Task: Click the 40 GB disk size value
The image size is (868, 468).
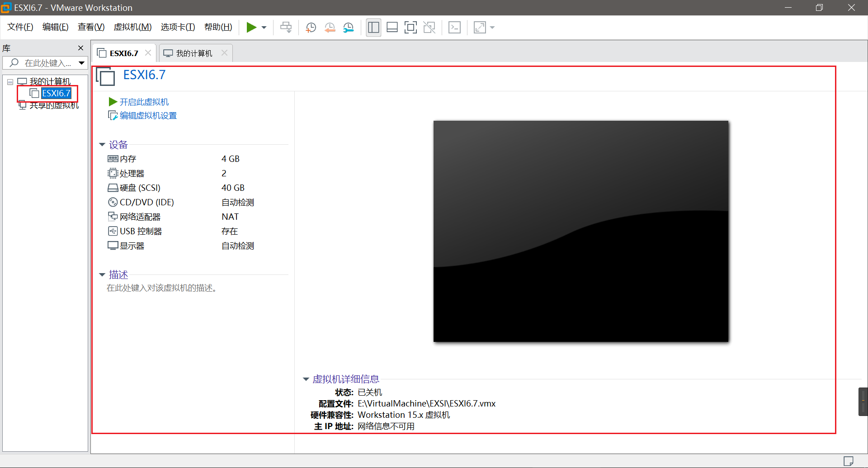Action: pos(233,188)
